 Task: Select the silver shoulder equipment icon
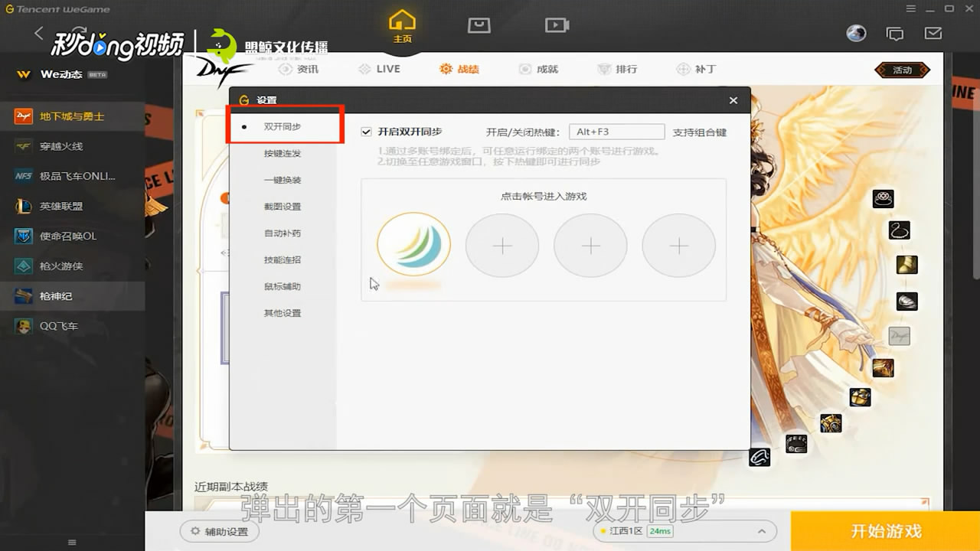click(x=906, y=300)
